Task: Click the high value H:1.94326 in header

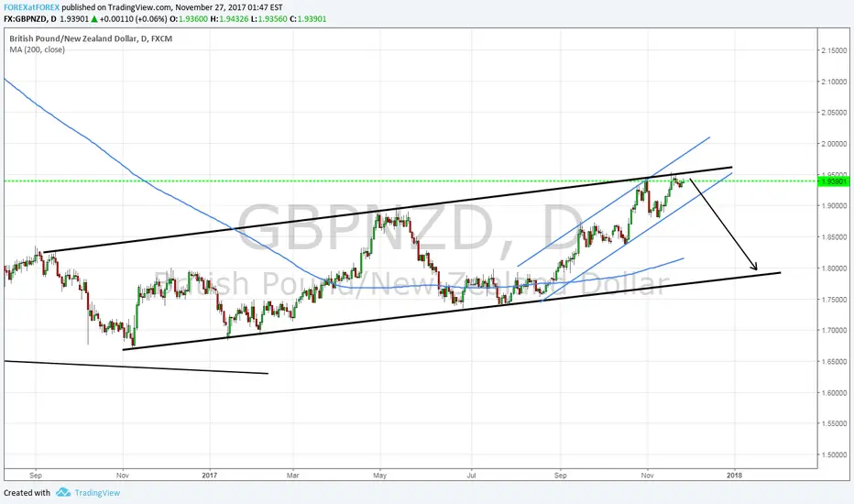Action: coord(229,18)
